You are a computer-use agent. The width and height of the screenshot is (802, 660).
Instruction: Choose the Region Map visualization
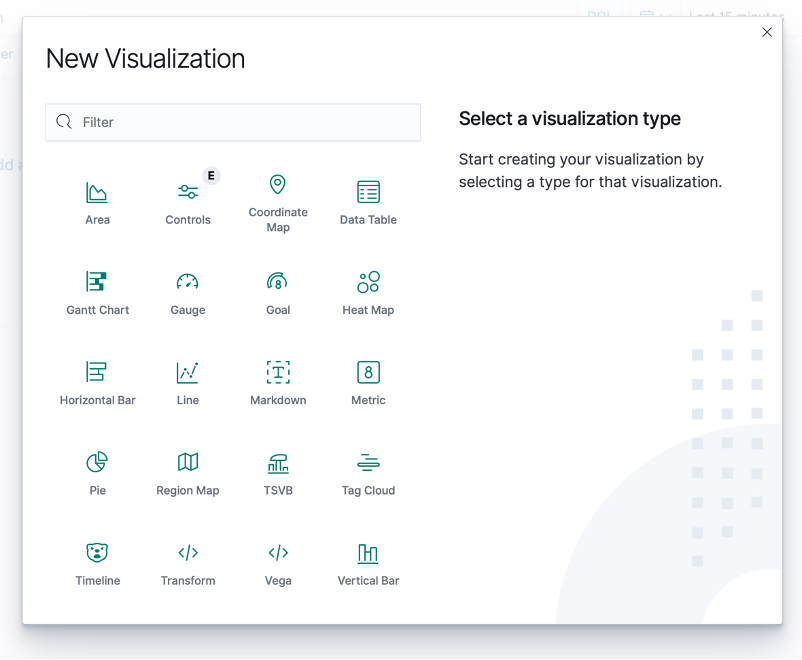(x=188, y=474)
